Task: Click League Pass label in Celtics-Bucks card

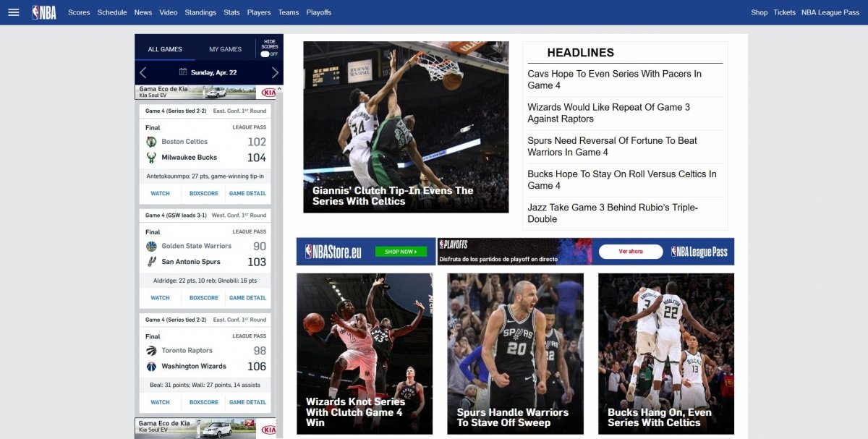Action: pyautogui.click(x=250, y=127)
